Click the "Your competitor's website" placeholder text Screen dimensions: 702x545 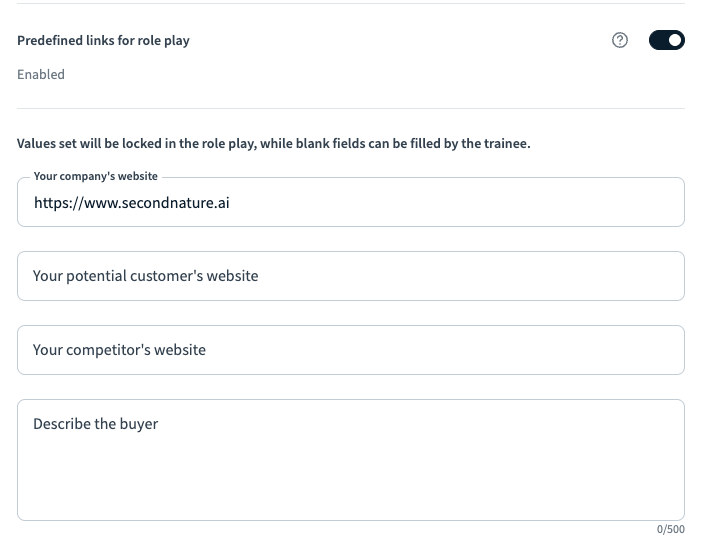pos(119,350)
